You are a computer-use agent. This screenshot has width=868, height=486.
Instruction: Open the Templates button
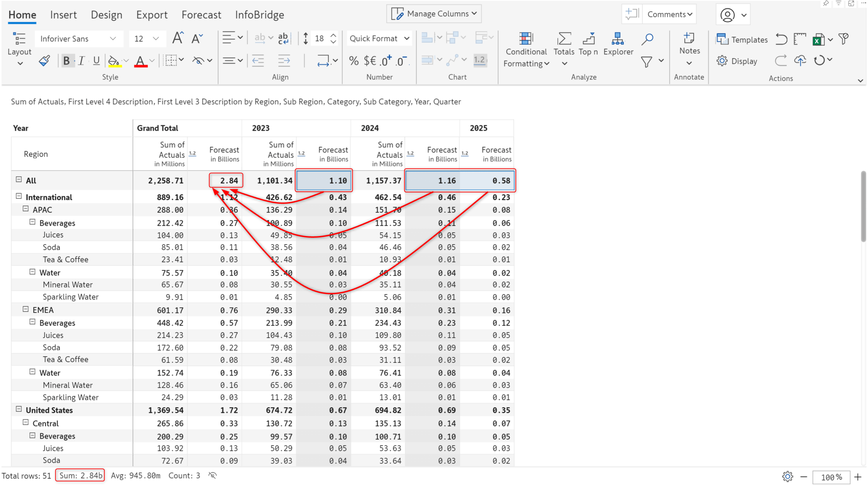coord(742,39)
